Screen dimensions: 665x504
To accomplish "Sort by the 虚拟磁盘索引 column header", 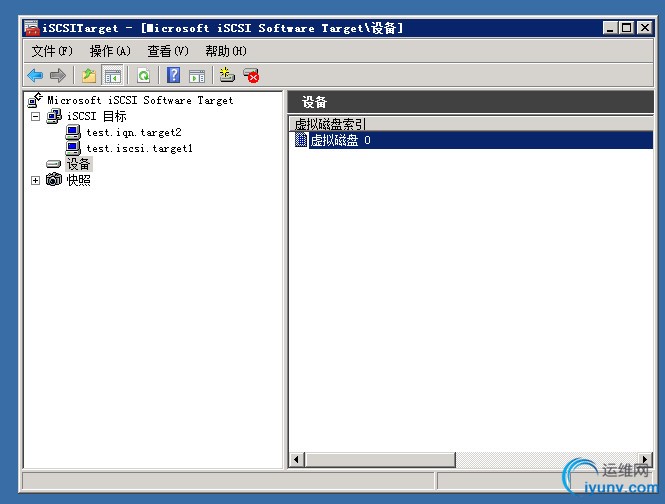I will coord(330,124).
